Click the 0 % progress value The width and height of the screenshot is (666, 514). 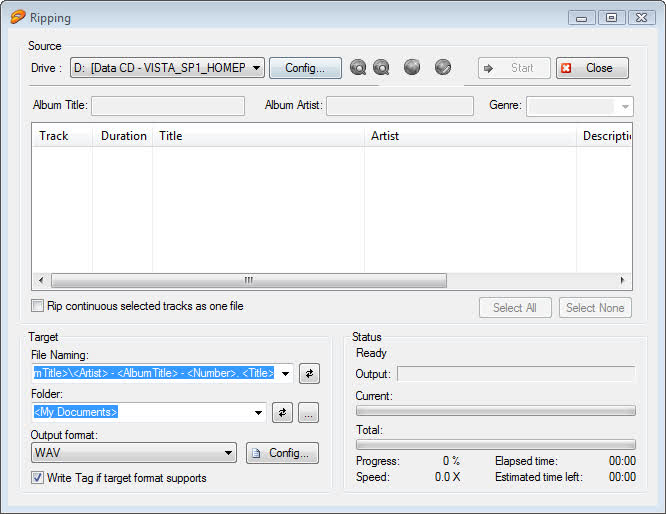click(x=451, y=461)
